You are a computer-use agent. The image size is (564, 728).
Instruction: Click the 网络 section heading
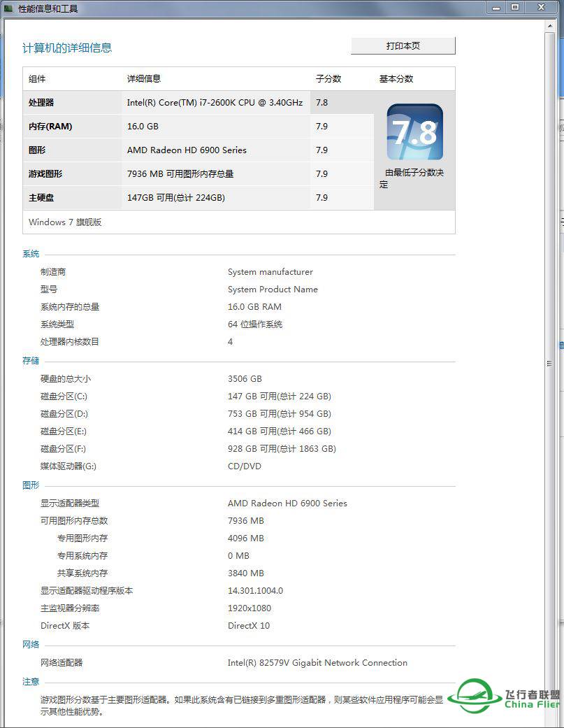31,644
